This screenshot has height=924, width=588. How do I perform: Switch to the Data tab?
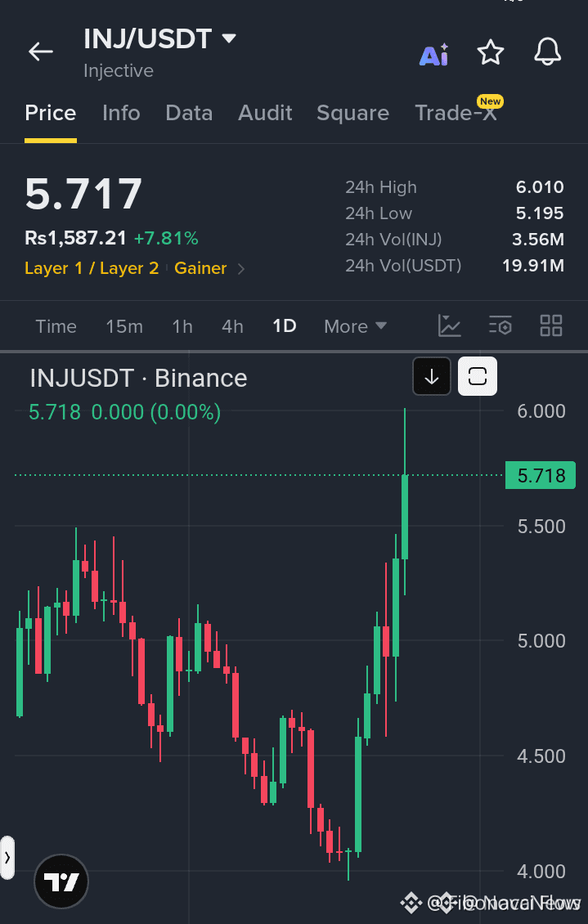point(189,113)
